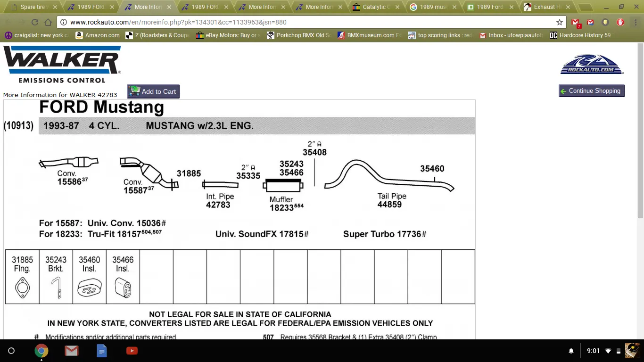
Task: Click the 35460 insulator icon
Action: [x=89, y=288]
